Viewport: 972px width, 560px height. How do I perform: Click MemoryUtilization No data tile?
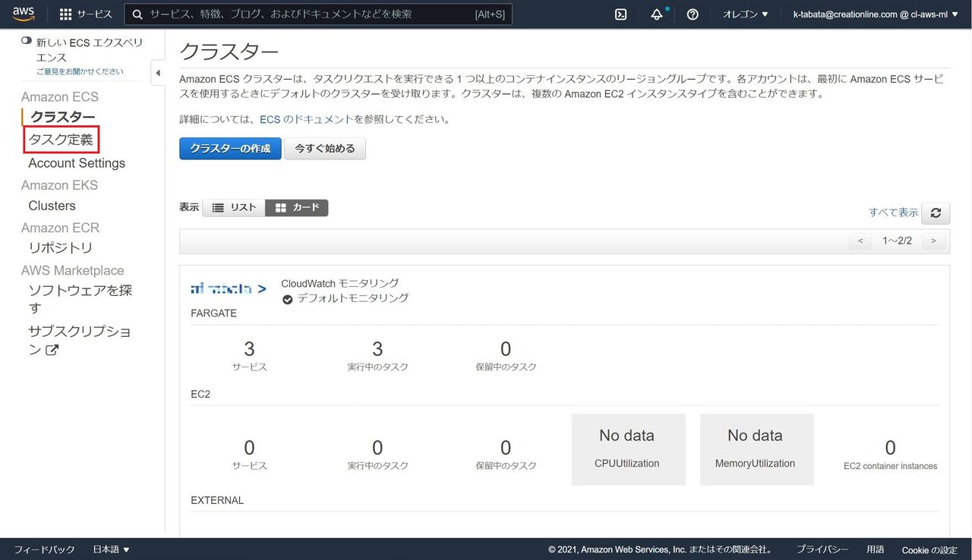tap(757, 449)
